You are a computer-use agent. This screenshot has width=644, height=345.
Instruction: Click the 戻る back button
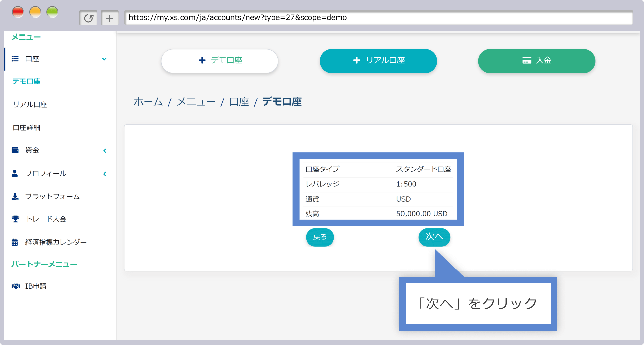point(320,237)
